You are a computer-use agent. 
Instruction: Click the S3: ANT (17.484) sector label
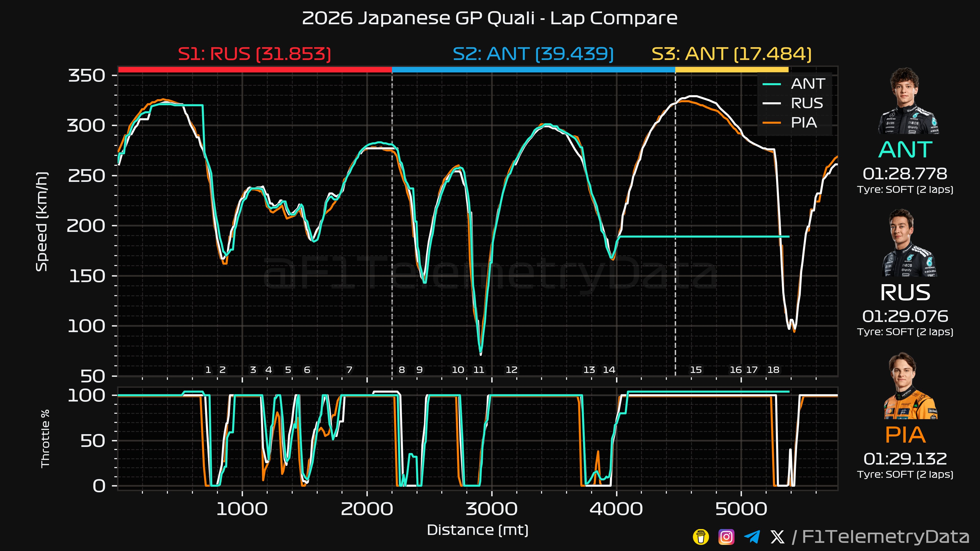pyautogui.click(x=731, y=54)
